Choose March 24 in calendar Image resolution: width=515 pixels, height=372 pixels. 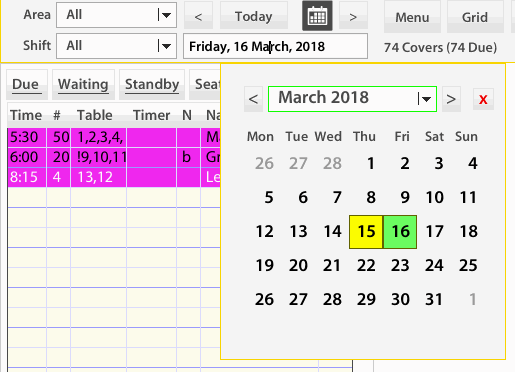coord(434,266)
